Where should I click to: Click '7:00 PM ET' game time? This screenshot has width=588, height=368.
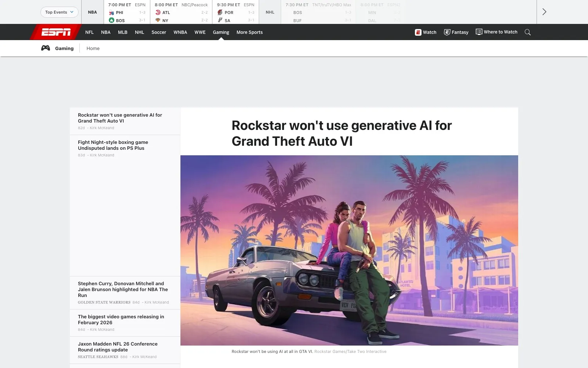coord(119,5)
